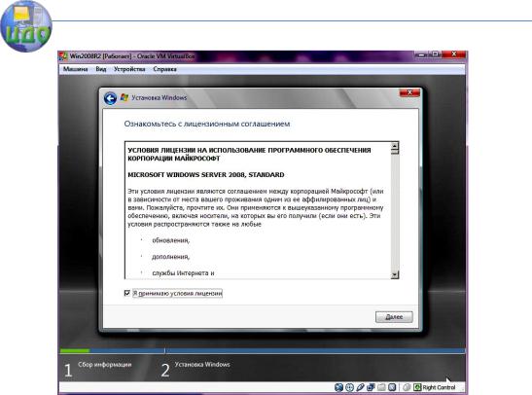Close the Установка Windows dialog

coord(409,92)
